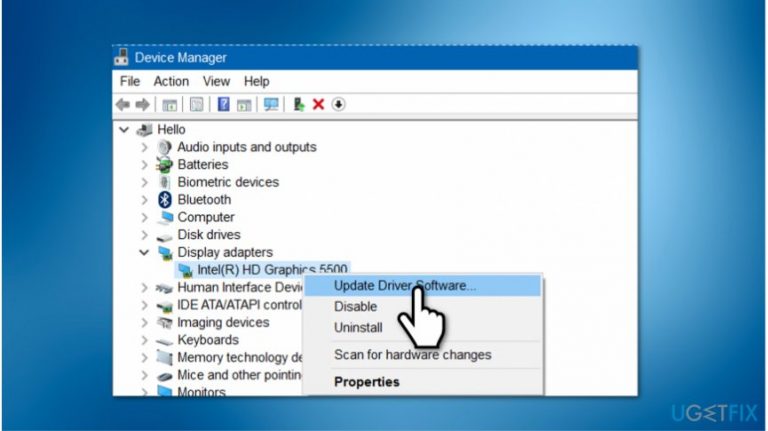Collapse the Display adapters category
This screenshot has width=768, height=431.
coord(144,253)
